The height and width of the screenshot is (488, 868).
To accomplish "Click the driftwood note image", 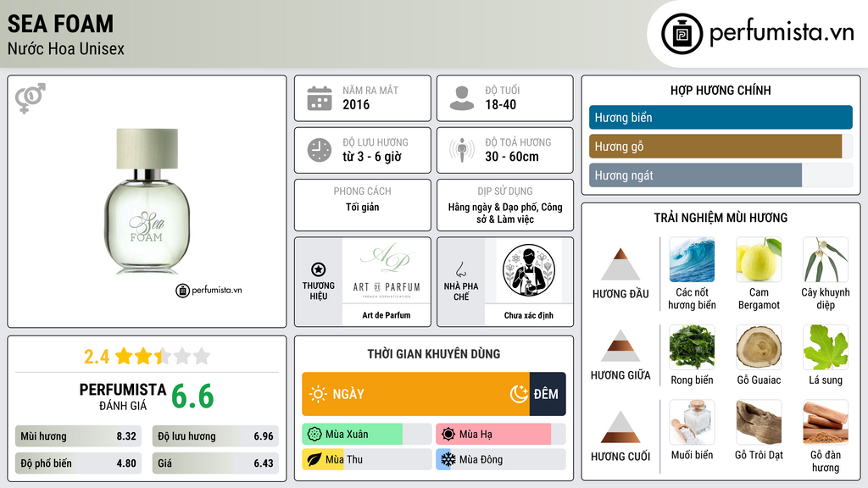I will 759,422.
